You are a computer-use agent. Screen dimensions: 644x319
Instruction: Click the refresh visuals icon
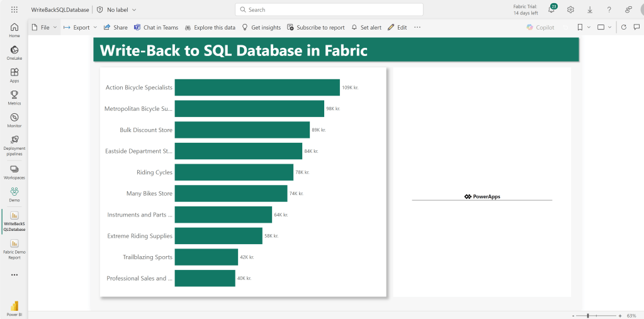pos(623,27)
